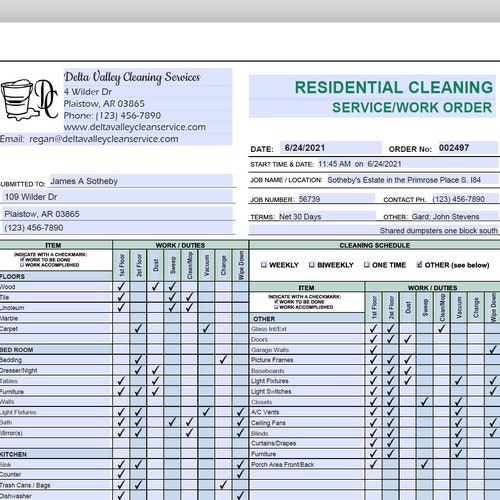Check the ONE TIME schedule checkbox
Image resolution: width=500 pixels, height=500 pixels.
(x=367, y=265)
